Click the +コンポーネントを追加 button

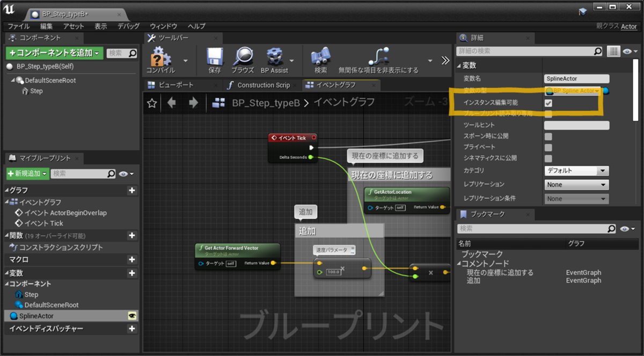tap(54, 53)
